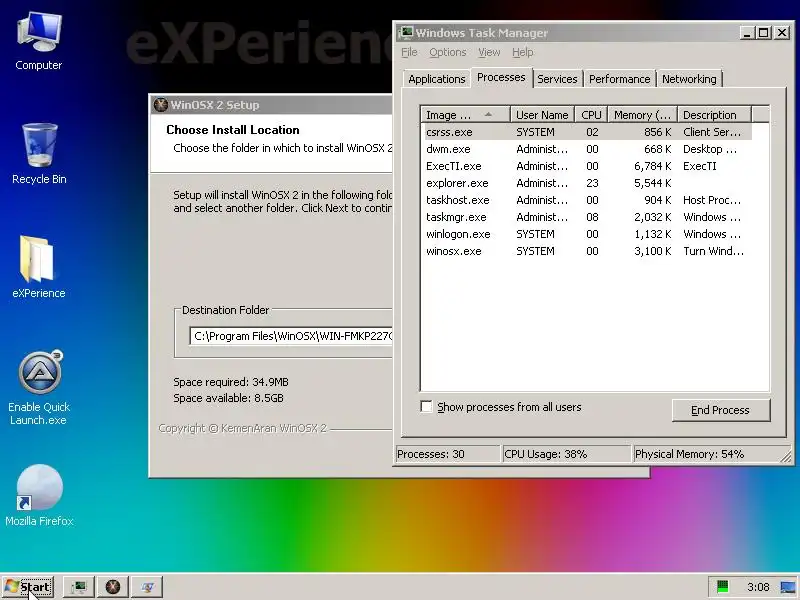Switch to the Performance tab
The width and height of the screenshot is (800, 600).
(619, 79)
